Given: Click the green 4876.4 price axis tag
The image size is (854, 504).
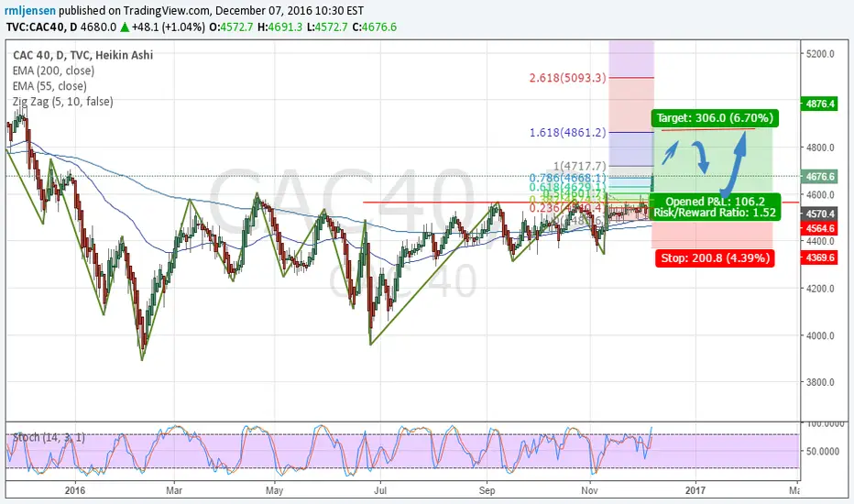Looking at the screenshot, I should click(x=819, y=104).
